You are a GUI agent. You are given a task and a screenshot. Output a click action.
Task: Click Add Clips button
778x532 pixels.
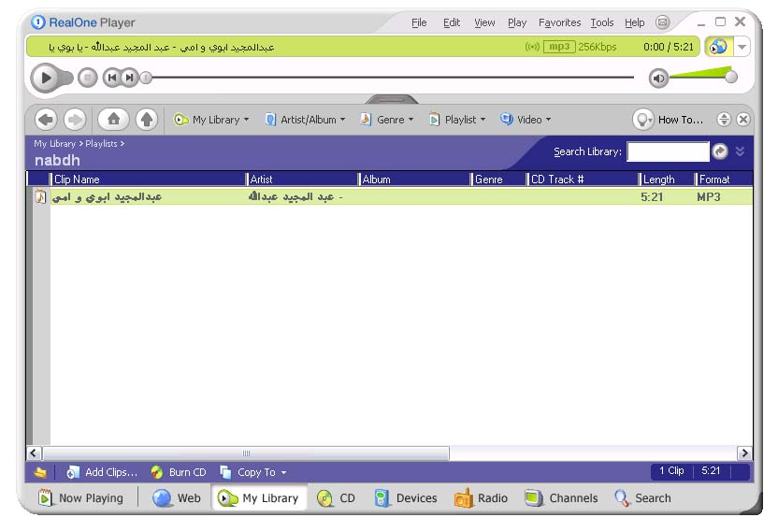click(102, 472)
